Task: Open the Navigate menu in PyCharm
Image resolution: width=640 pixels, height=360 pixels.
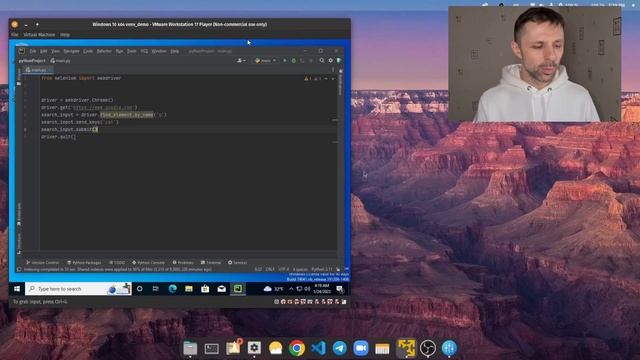Action: 71,51
